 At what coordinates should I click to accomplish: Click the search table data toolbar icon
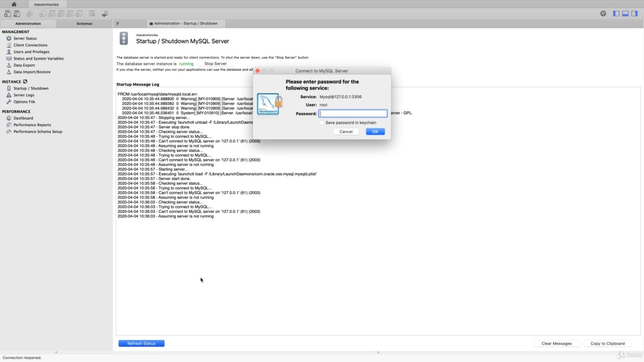point(92,14)
